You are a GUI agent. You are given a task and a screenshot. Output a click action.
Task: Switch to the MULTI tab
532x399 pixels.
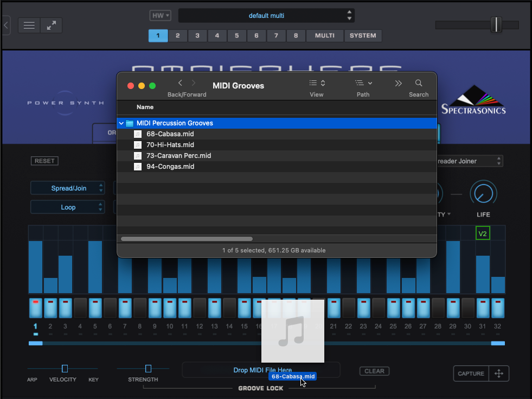(x=325, y=36)
